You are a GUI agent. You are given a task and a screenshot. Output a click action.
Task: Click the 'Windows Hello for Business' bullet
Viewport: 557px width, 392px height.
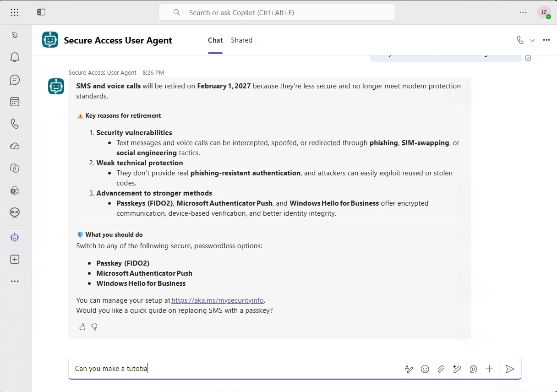[x=141, y=283]
